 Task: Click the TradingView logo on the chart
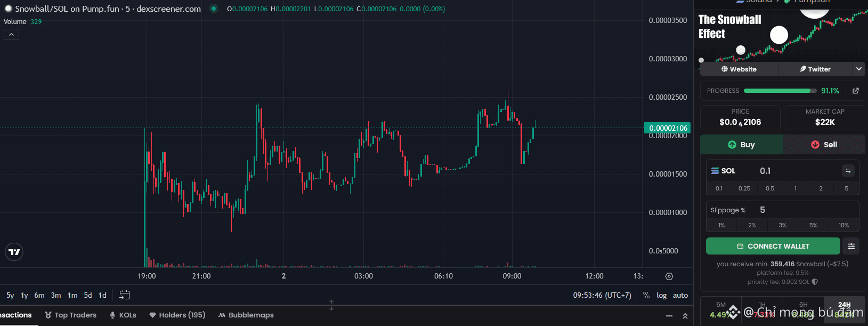14,252
